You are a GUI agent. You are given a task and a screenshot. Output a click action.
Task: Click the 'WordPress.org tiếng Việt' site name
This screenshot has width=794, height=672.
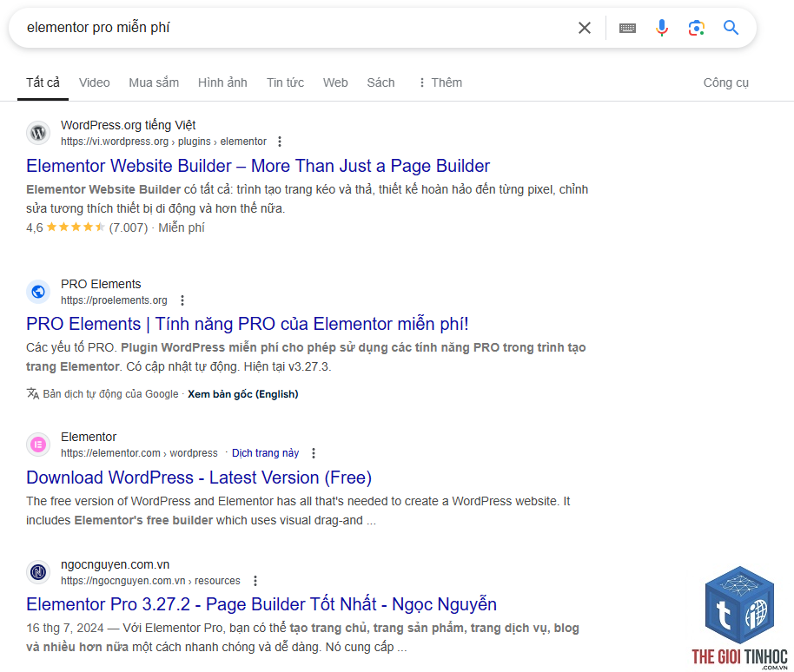[128, 125]
